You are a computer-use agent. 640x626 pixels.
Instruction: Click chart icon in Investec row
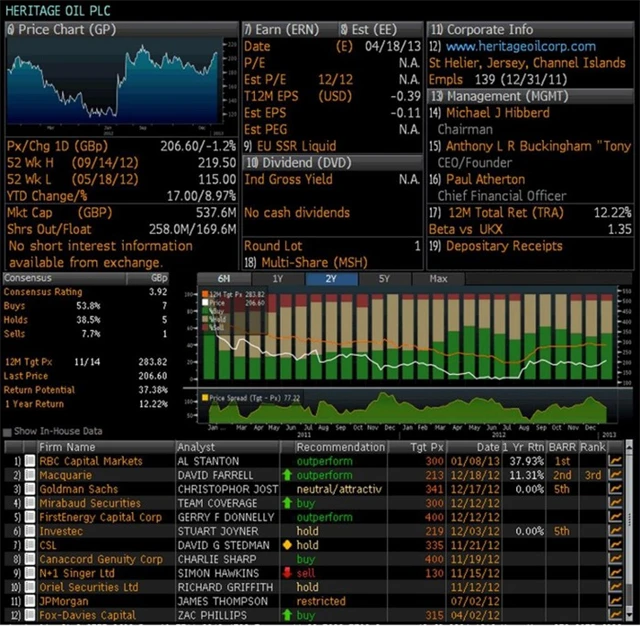pos(615,532)
